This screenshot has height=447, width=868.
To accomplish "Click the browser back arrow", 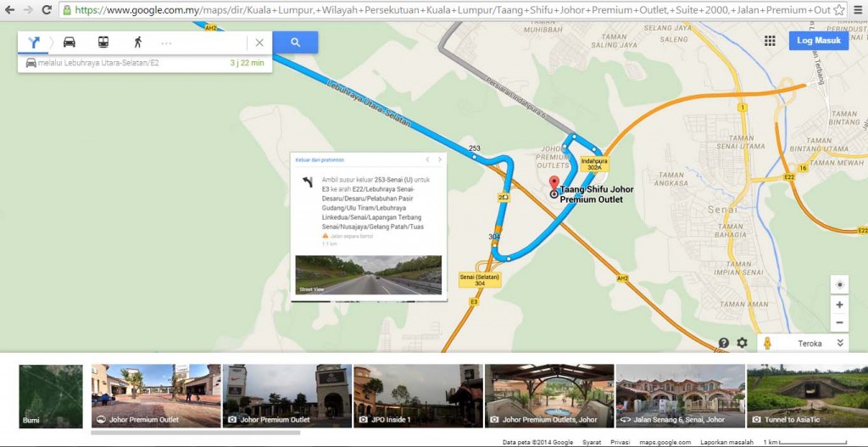I will 9,9.
